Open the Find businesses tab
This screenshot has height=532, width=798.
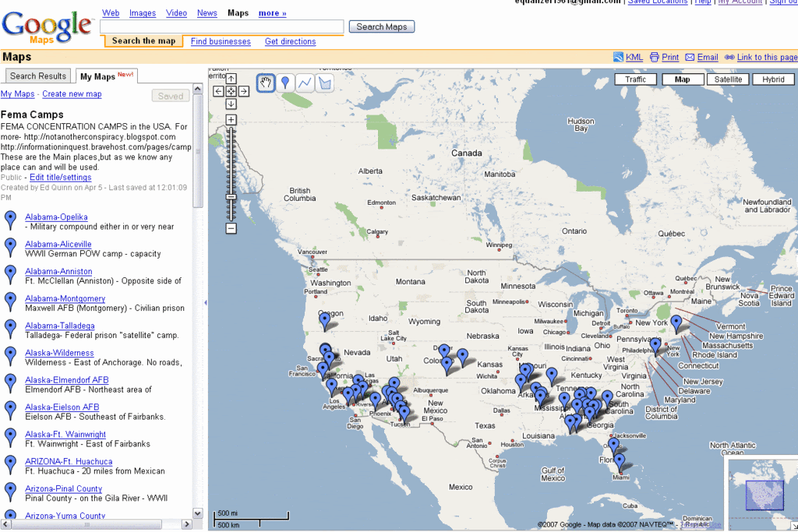point(221,42)
